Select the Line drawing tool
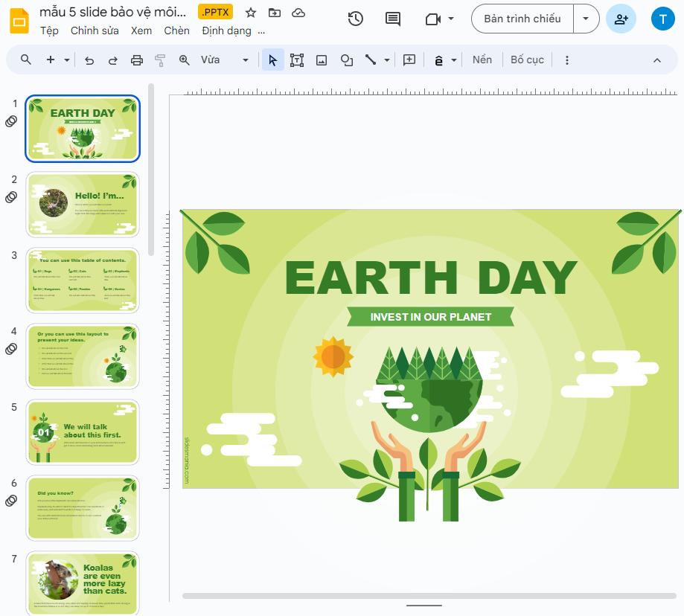 pyautogui.click(x=371, y=60)
